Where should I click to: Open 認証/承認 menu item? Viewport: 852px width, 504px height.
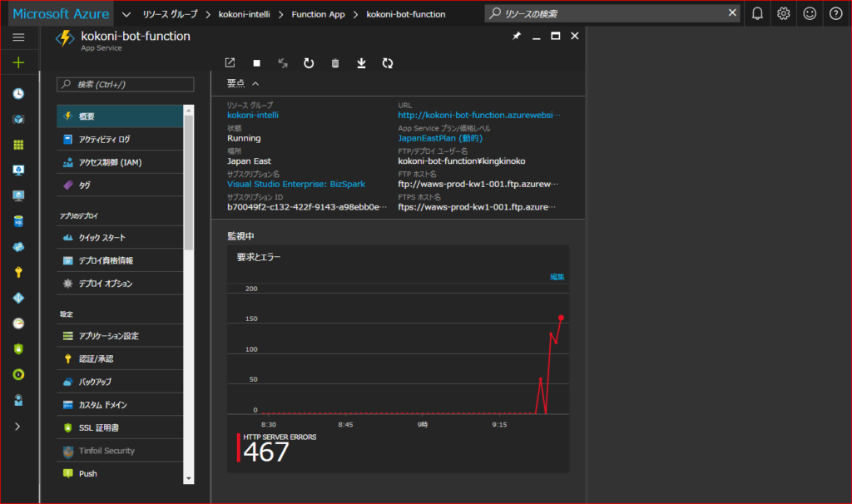point(120,358)
